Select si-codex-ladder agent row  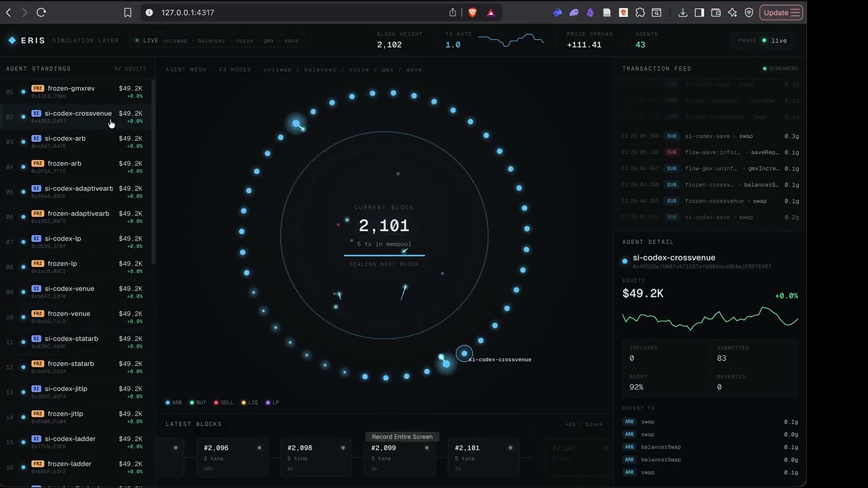[76, 443]
